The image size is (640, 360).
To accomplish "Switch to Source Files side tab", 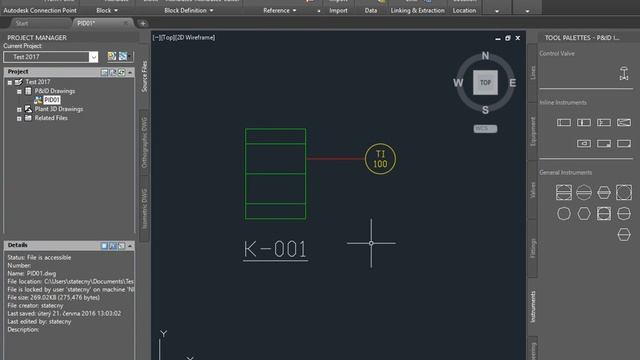I will [144, 76].
